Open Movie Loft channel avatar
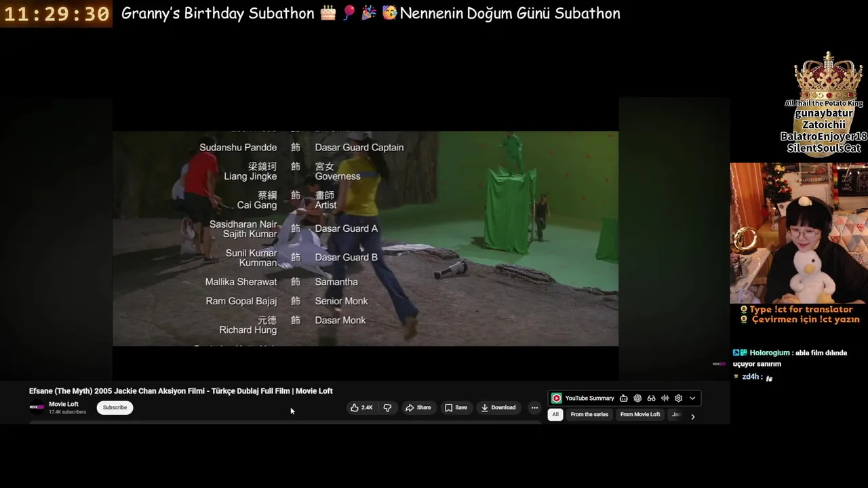The width and height of the screenshot is (868, 488). pyautogui.click(x=36, y=407)
